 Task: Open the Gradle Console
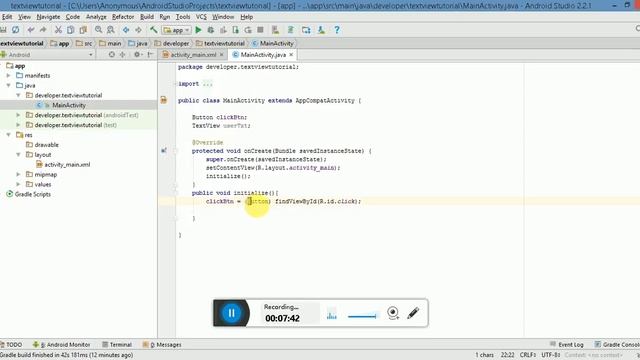click(x=617, y=344)
